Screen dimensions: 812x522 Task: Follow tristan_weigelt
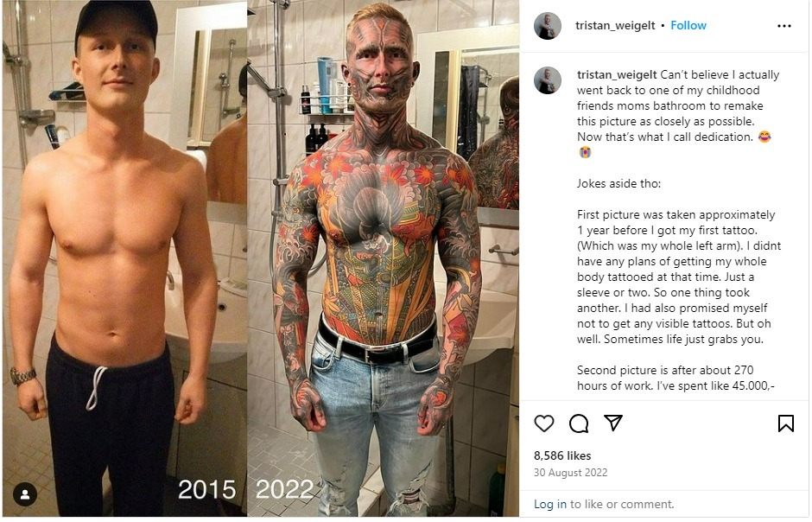[x=688, y=25]
